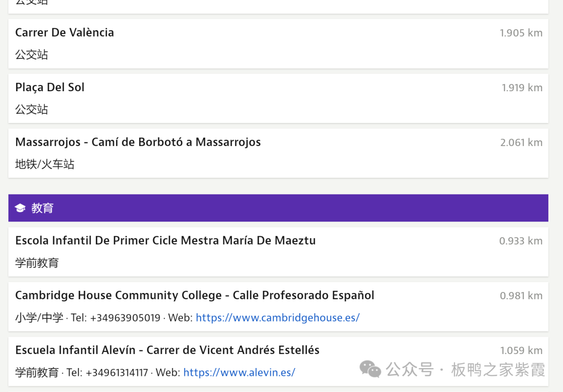Select the purple 教育 section header
563x392 pixels.
coord(278,208)
